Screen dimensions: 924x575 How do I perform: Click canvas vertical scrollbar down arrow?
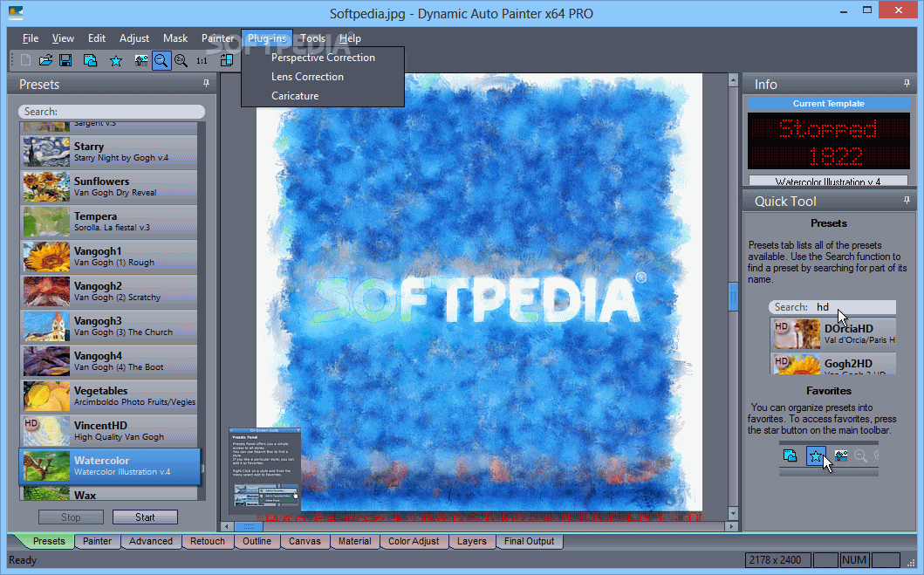(x=733, y=513)
